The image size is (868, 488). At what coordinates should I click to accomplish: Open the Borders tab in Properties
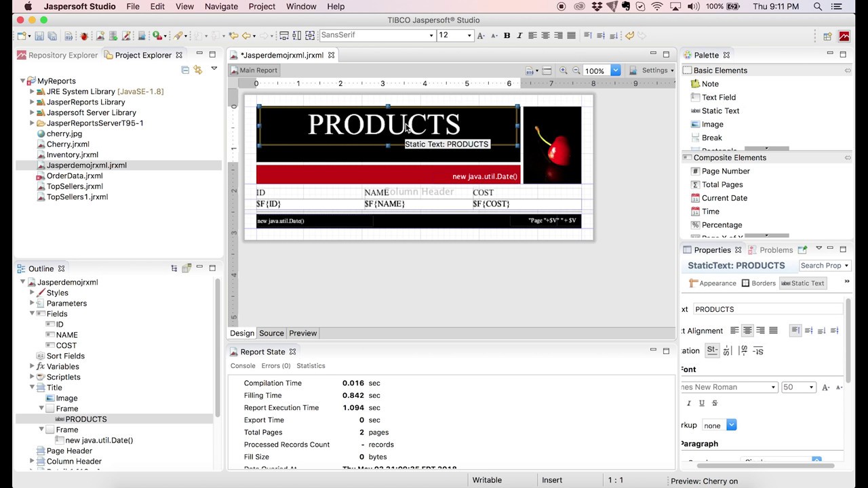pos(758,283)
